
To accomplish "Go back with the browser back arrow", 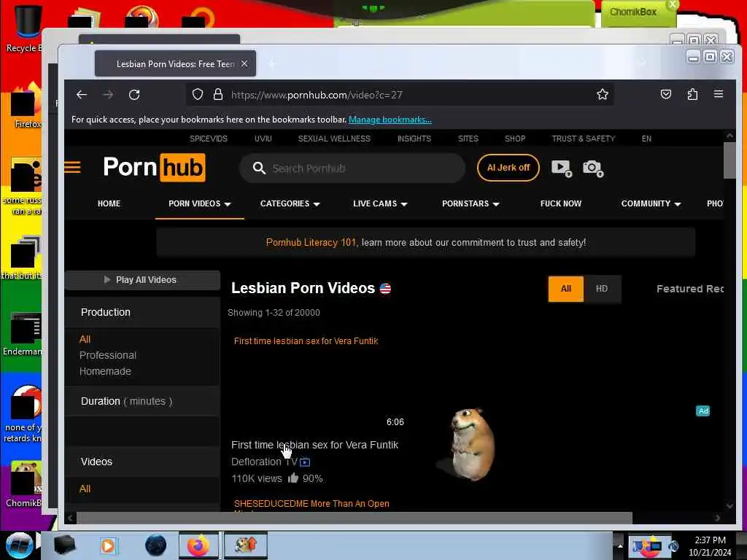I will [x=82, y=95].
